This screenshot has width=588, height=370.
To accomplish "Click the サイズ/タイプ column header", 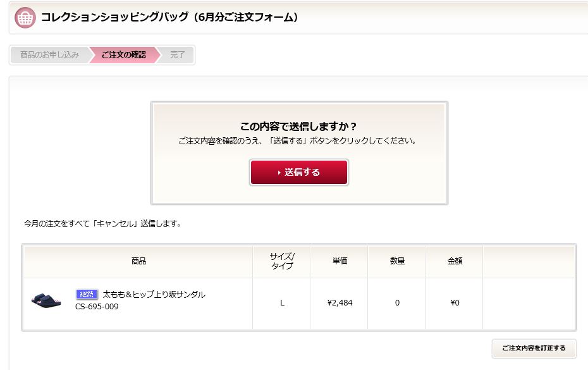I will tap(281, 261).
